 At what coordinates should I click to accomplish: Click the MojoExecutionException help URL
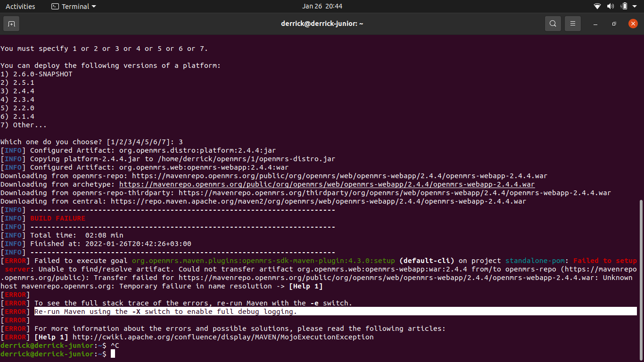pos(223,337)
